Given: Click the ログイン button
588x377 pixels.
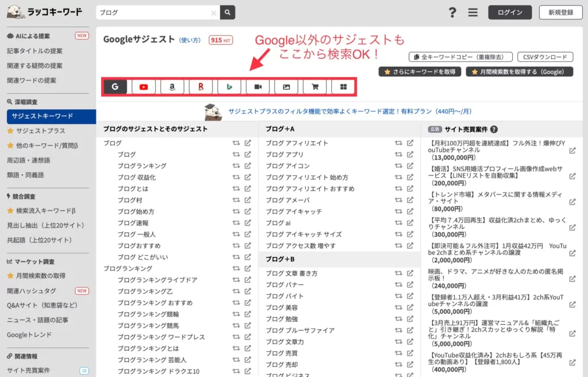Looking at the screenshot, I should [x=510, y=13].
